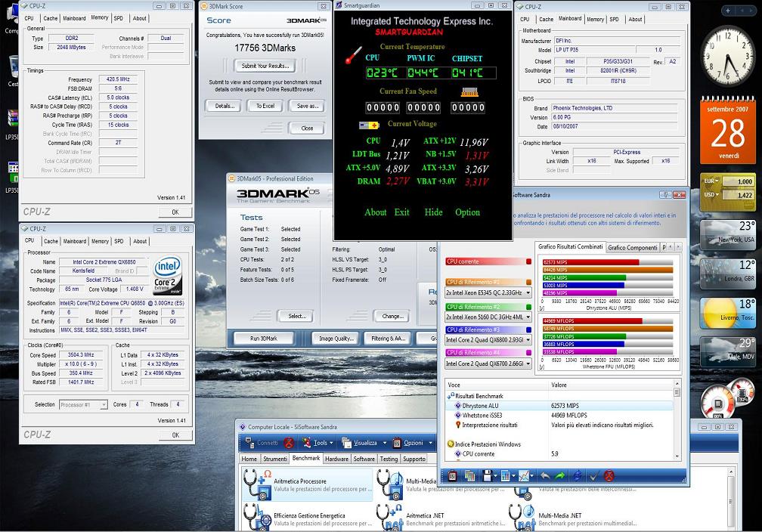Click the Intel Core 2 Extreme logo in CPU-Z

click(167, 276)
